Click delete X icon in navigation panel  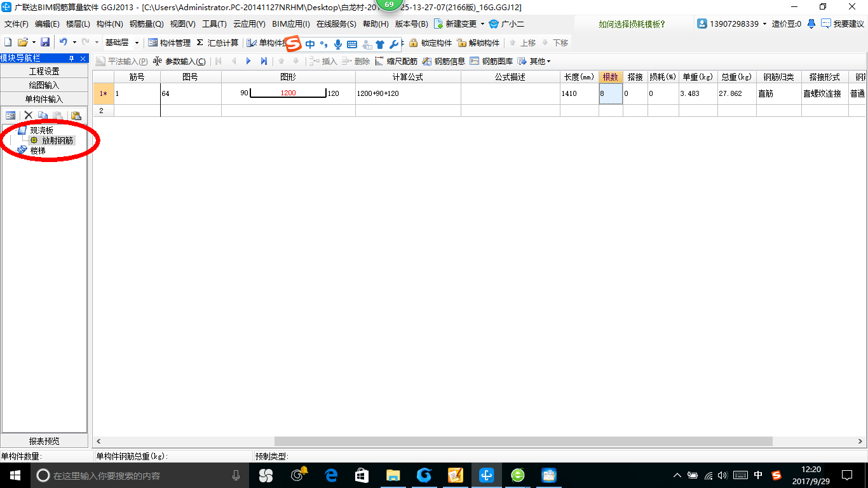coord(29,115)
